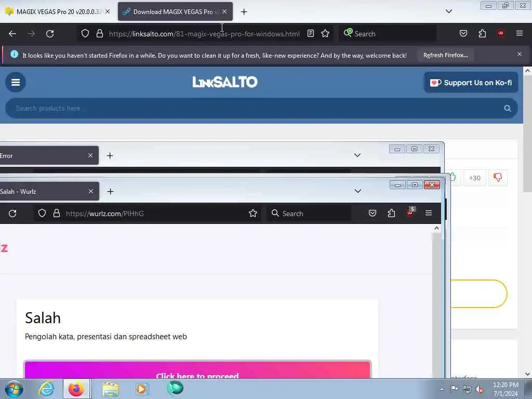
Task: Click network tray icon
Action: (x=467, y=390)
